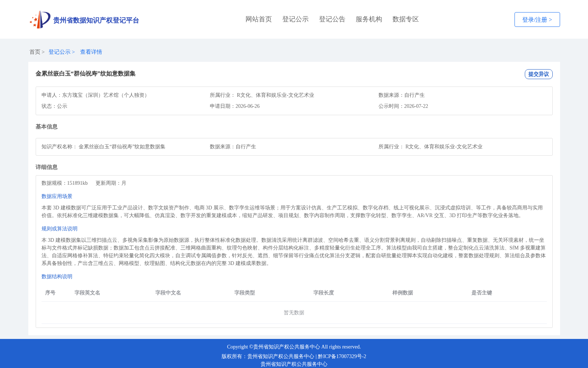This screenshot has height=368, width=588.
Task: Go to 网站首页 in navigation
Action: pyautogui.click(x=259, y=19)
